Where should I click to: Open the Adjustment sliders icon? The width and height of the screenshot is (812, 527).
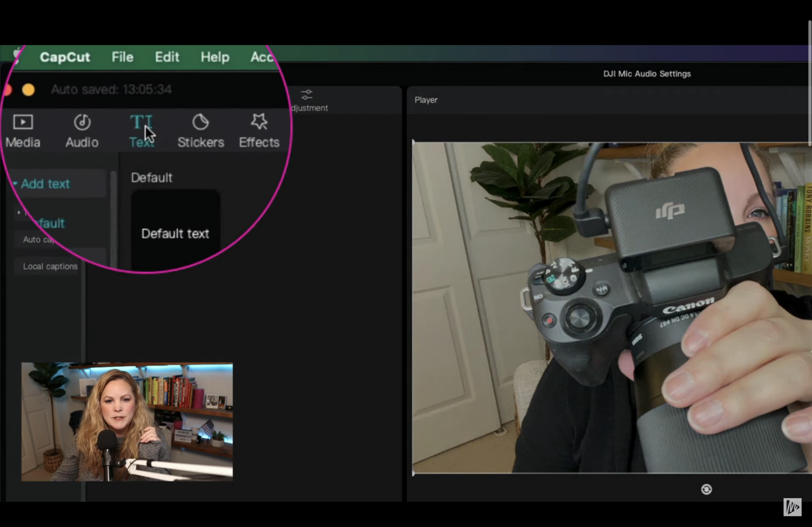click(x=306, y=95)
